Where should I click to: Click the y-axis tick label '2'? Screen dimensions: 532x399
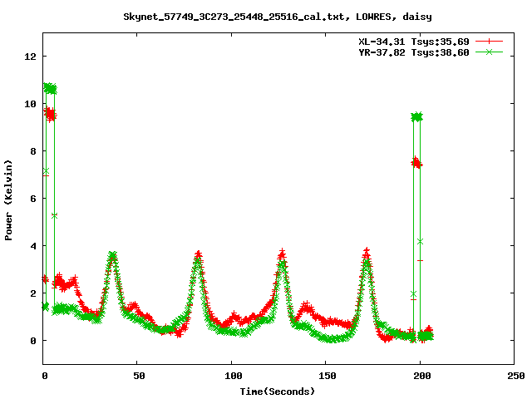click(33, 293)
